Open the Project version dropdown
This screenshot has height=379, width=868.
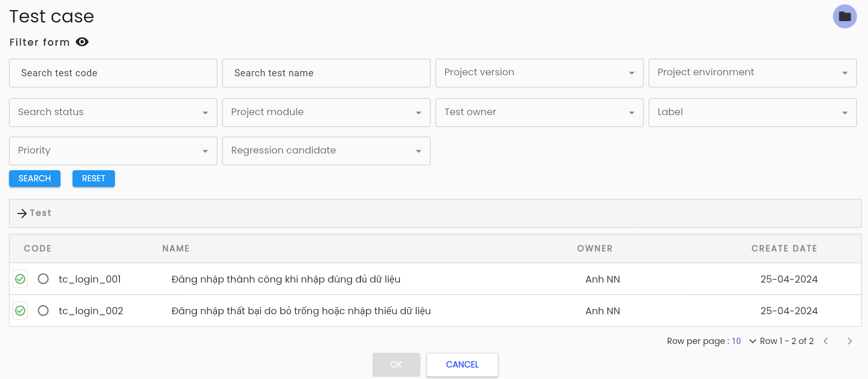[539, 73]
